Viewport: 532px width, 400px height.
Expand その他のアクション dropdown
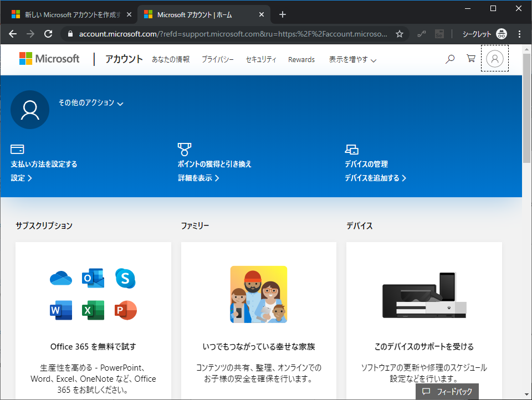tap(91, 103)
